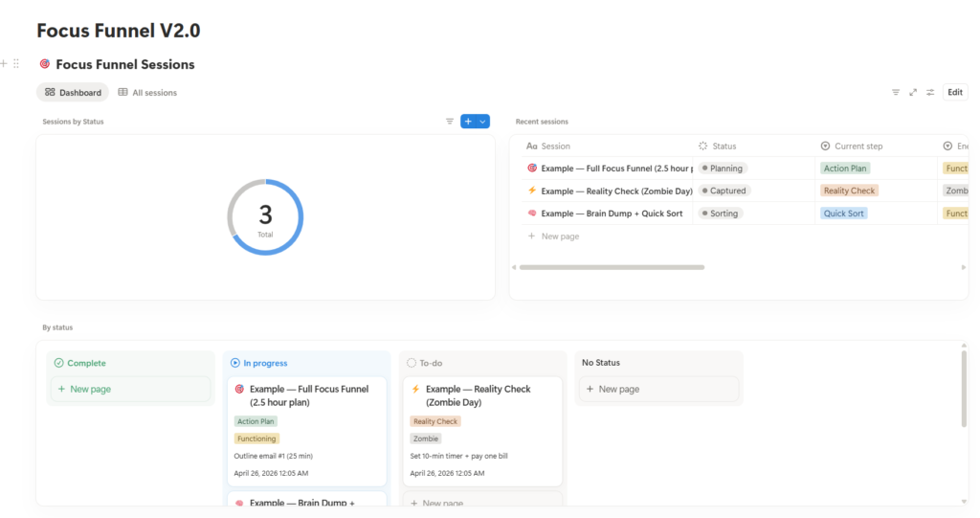980x518 pixels.
Task: Open Example — Brain Dump + Quick Sort row
Action: [x=612, y=214]
